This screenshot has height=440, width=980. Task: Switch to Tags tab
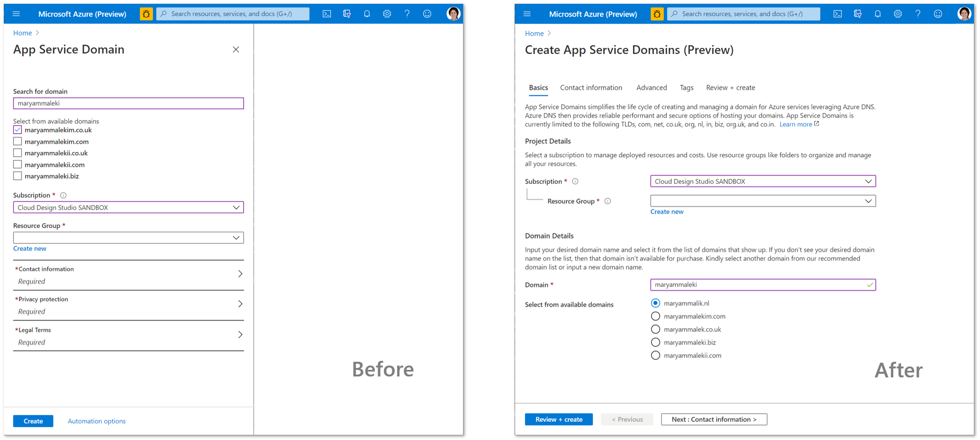pyautogui.click(x=687, y=88)
